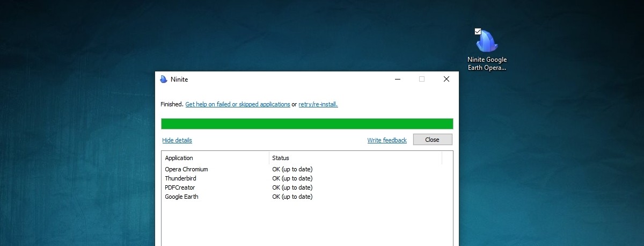This screenshot has height=246, width=644.
Task: Click the grayed-out maximize button
Action: [x=422, y=79]
